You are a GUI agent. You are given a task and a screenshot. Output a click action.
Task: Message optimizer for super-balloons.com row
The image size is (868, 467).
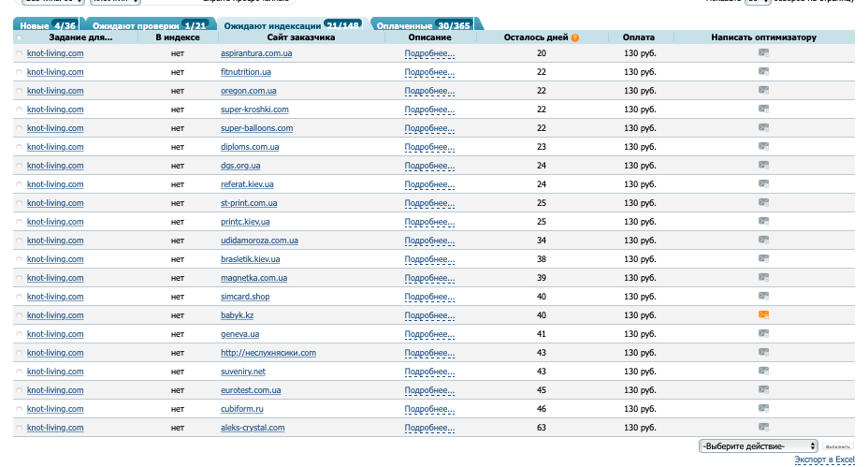pos(763,128)
